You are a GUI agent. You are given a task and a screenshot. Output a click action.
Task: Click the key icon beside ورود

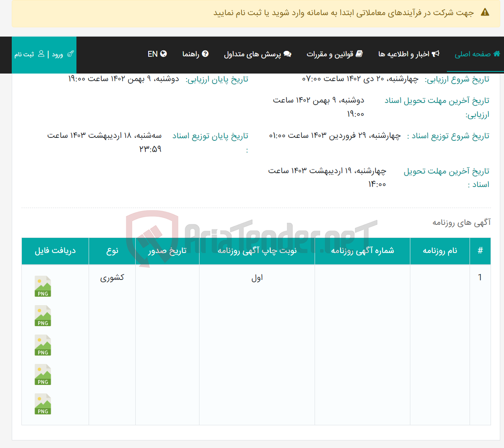70,54
